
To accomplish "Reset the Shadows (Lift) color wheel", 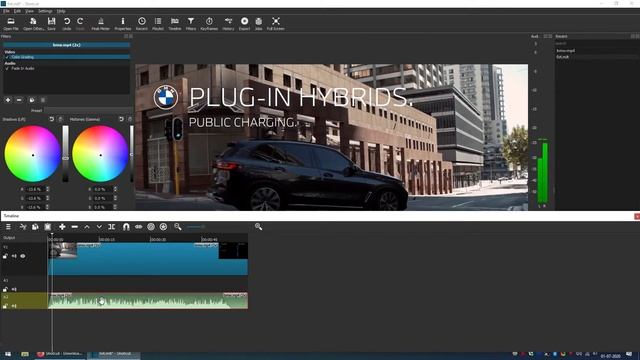I will click(x=52, y=119).
